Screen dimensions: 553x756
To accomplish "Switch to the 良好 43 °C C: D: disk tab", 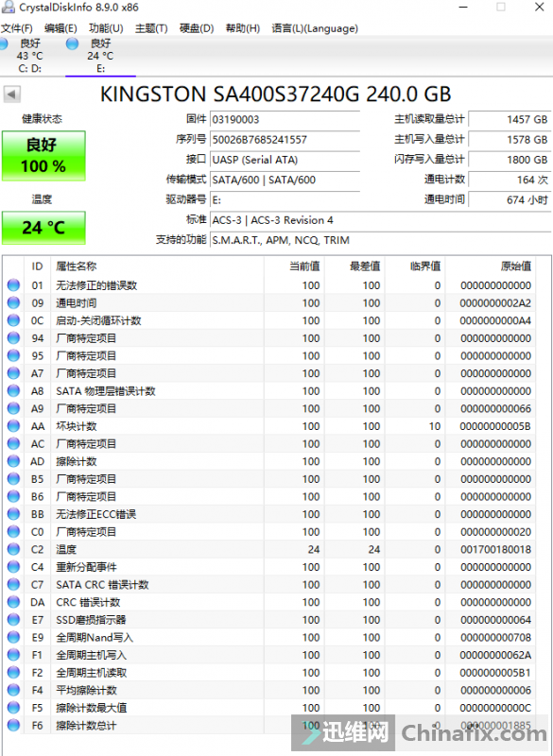I will tap(29, 56).
